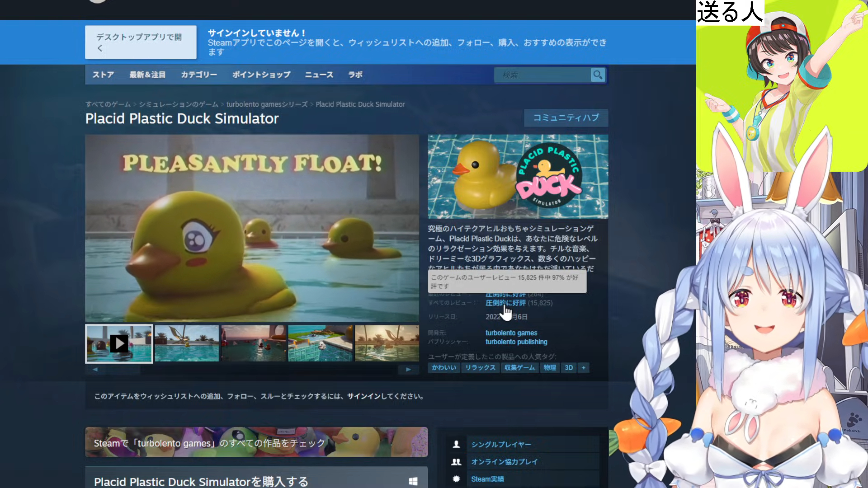Open turbolento games all works banner

point(256,442)
